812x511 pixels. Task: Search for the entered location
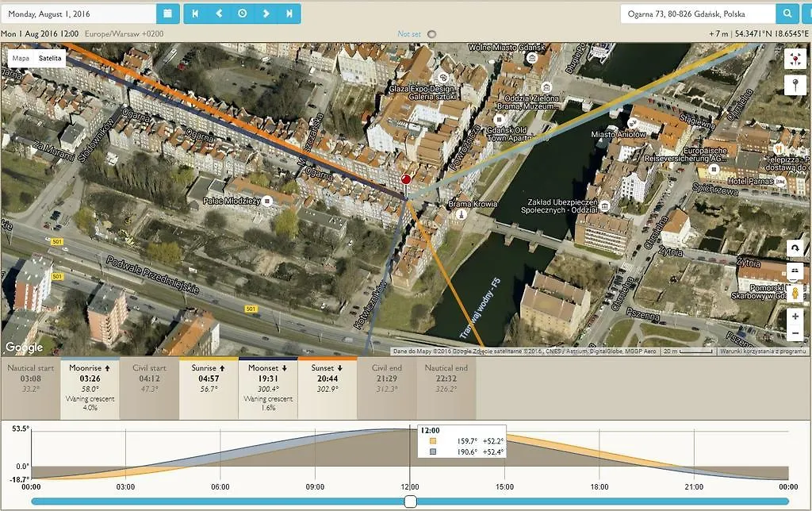787,14
